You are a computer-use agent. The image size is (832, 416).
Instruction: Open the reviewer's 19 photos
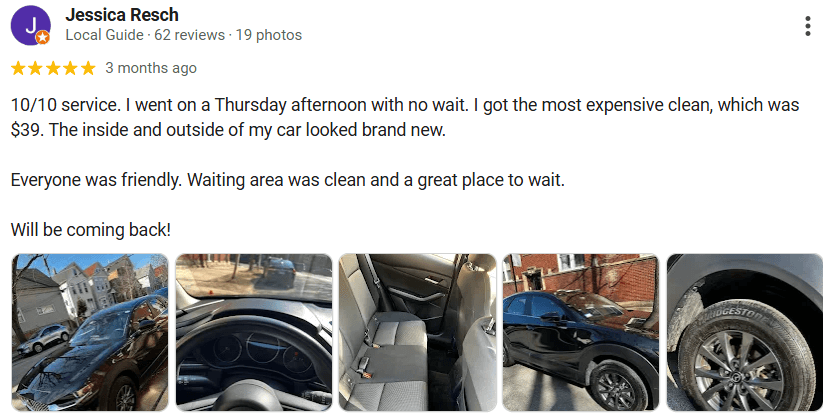[x=268, y=35]
